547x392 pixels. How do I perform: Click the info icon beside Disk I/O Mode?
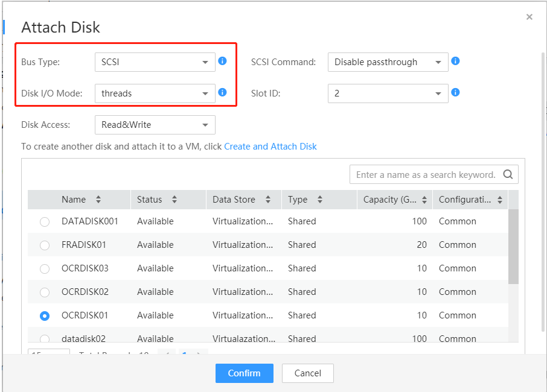point(222,92)
